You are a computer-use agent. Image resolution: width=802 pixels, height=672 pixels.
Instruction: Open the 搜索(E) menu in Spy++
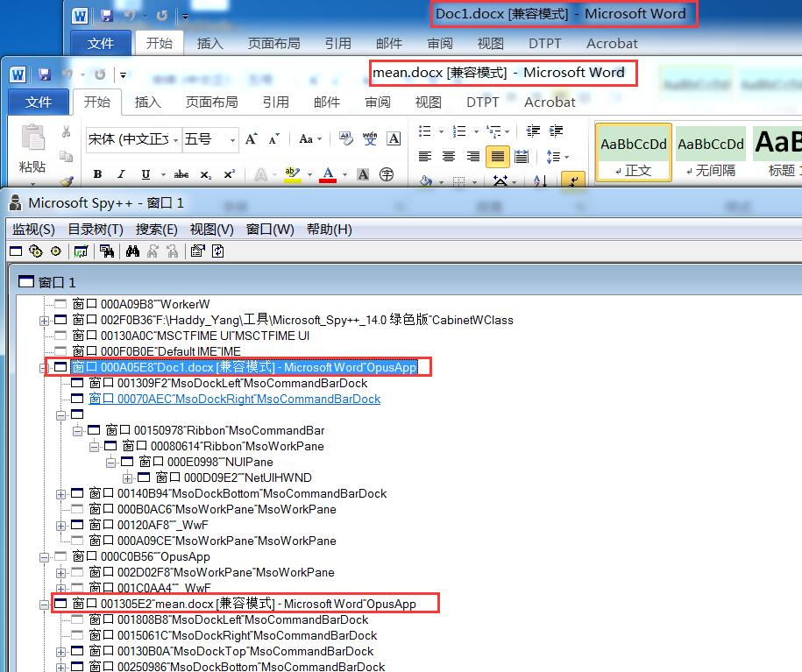pos(157,230)
